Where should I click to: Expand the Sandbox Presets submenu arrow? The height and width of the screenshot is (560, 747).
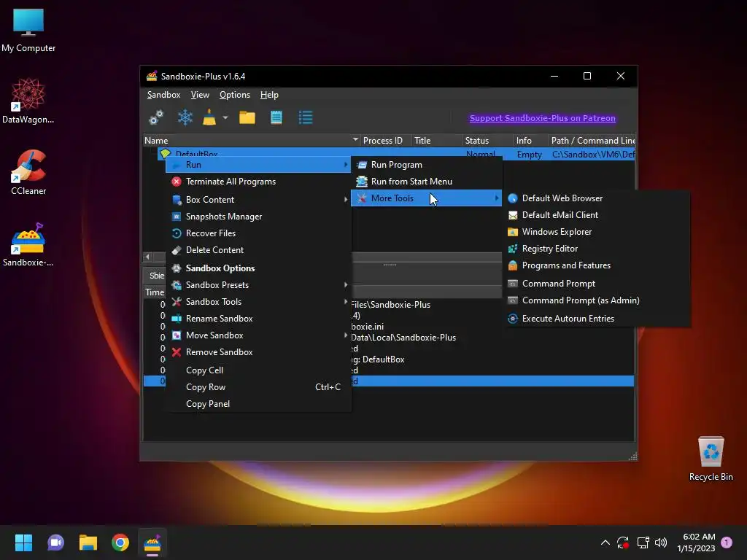click(x=345, y=285)
